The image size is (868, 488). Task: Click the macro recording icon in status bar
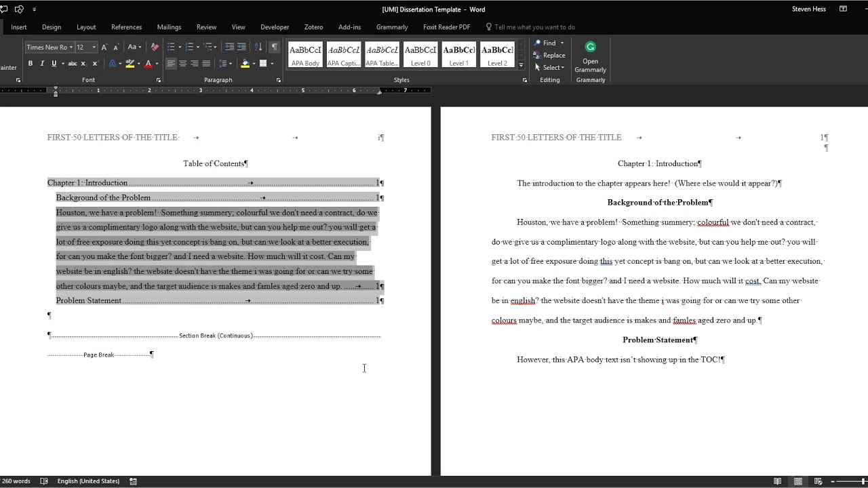point(133,481)
